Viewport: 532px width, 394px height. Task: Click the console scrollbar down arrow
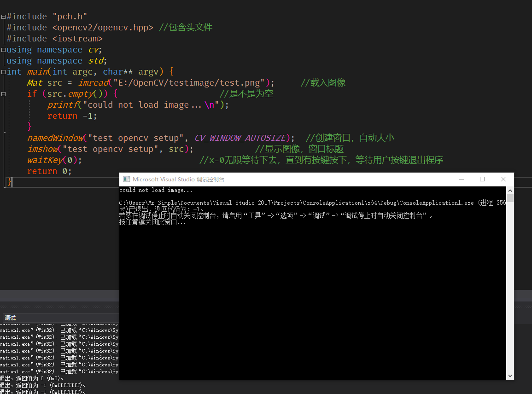point(510,376)
